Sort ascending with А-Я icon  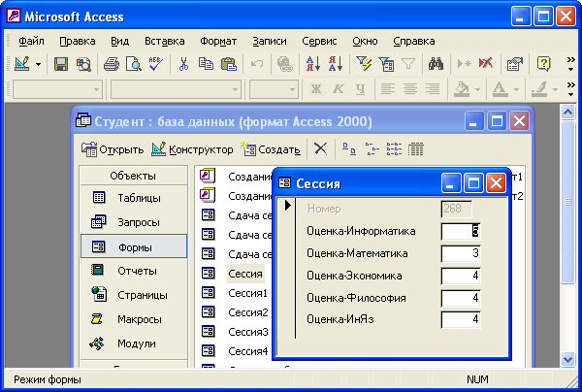pyautogui.click(x=313, y=64)
